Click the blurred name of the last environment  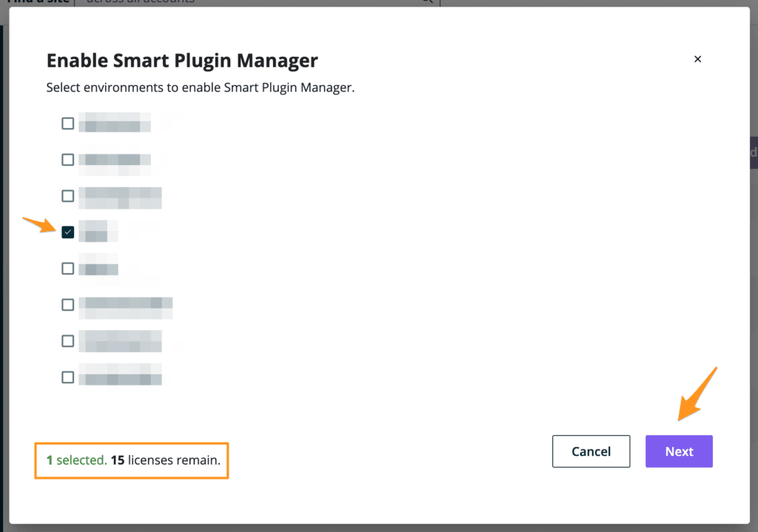(120, 376)
